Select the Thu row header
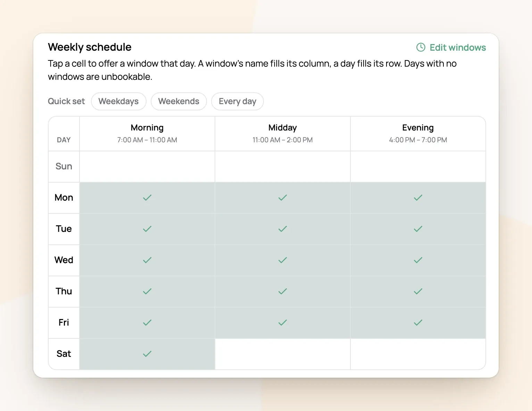The image size is (532, 411). pyautogui.click(x=64, y=292)
